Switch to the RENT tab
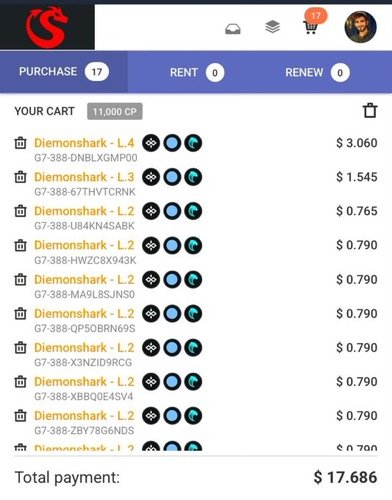The image size is (392, 500). (197, 72)
